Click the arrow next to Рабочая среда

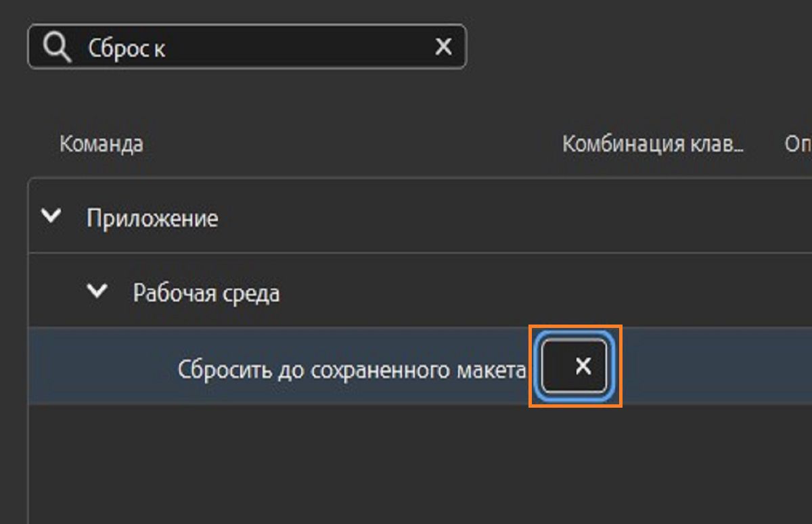click(x=97, y=291)
